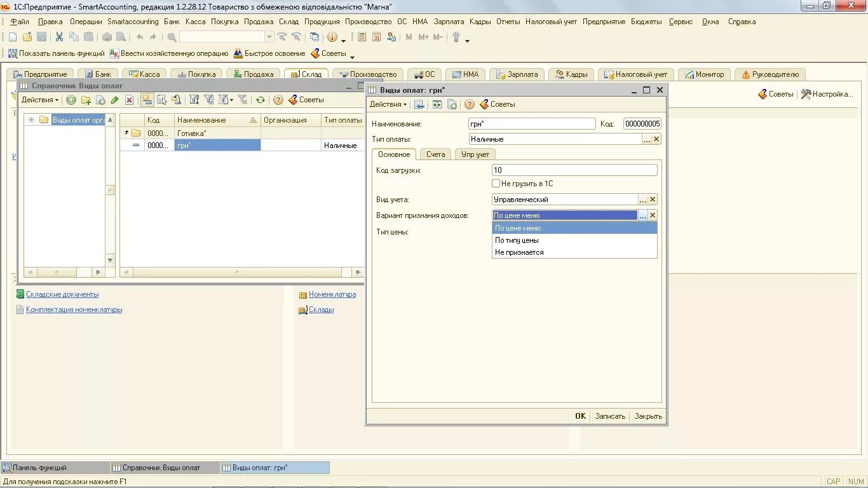Open the Номенклатура link
Screen dimensions: 868x488
pyautogui.click(x=332, y=294)
